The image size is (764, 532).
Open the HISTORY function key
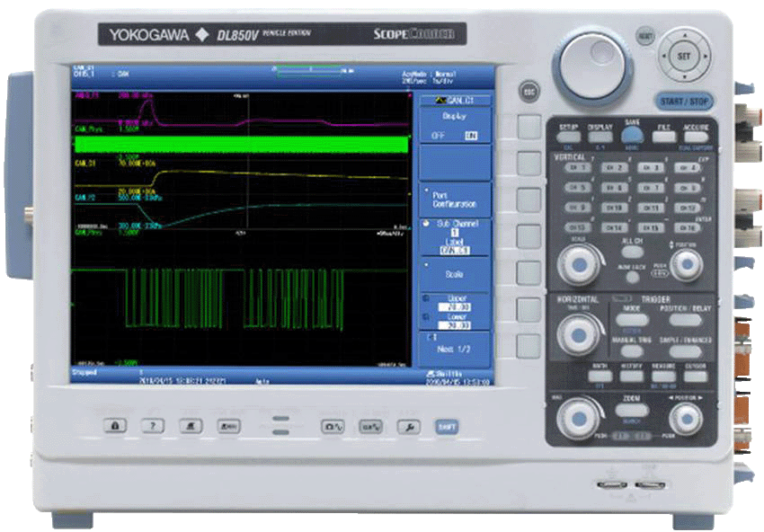pos(632,377)
